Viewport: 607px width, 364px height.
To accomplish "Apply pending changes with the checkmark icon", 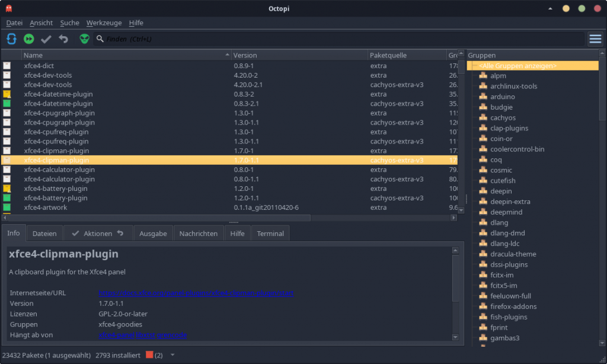I will pyautogui.click(x=46, y=39).
